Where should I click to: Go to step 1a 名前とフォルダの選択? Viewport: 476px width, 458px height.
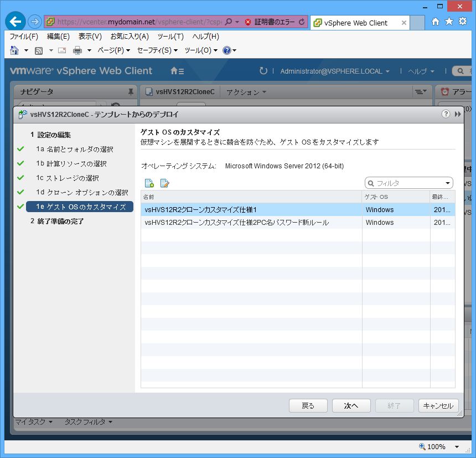pyautogui.click(x=74, y=149)
